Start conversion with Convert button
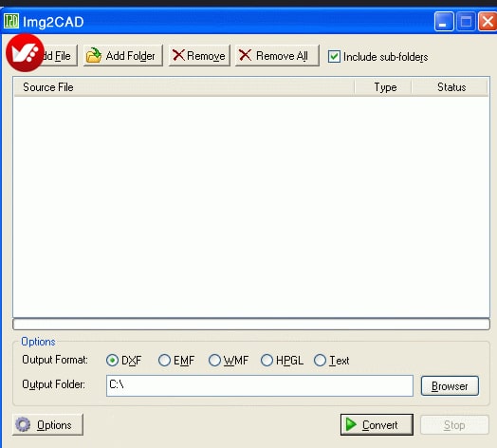 (x=377, y=424)
